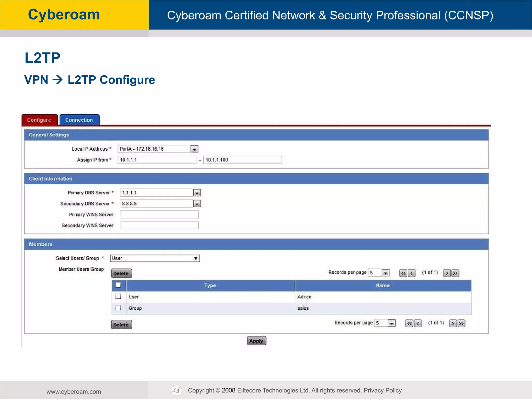The width and height of the screenshot is (532, 399).
Task: Open bottom Records per page dropdown
Action: click(391, 323)
